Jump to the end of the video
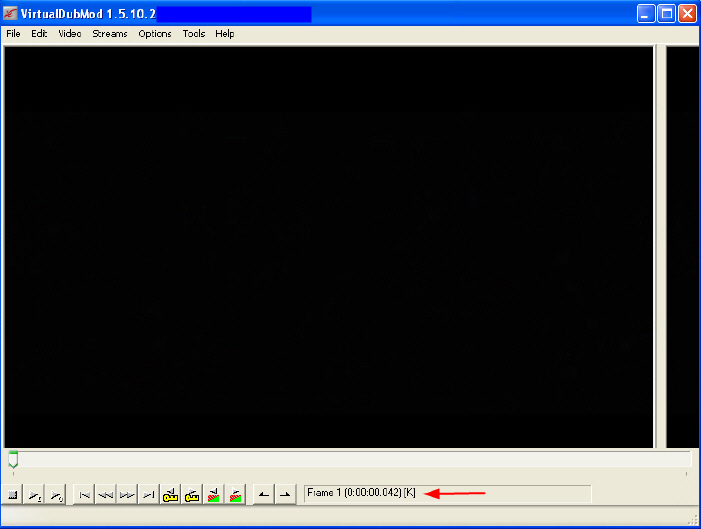Image resolution: width=701 pixels, height=529 pixels. click(148, 495)
